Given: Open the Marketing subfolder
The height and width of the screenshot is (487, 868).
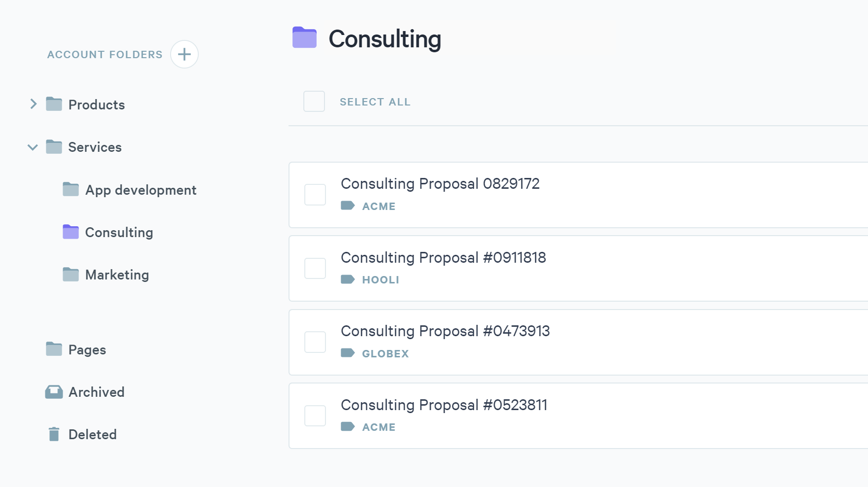Looking at the screenshot, I should [117, 275].
